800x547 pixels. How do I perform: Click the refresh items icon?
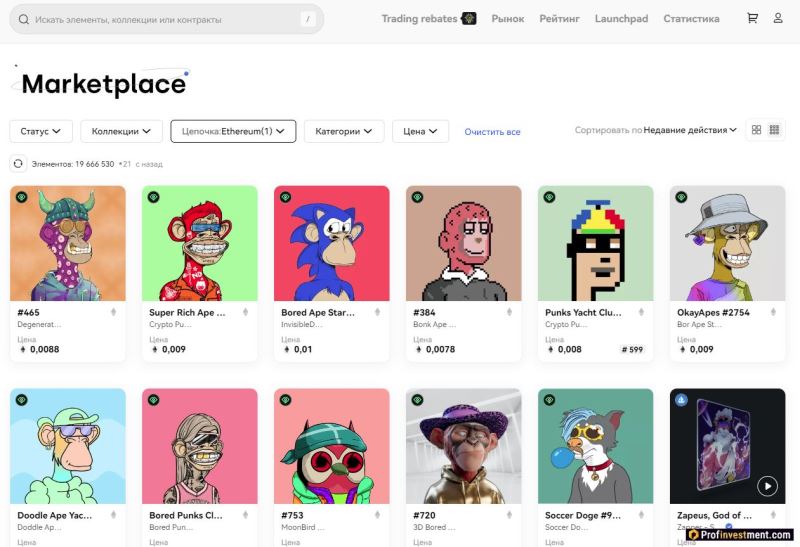(x=18, y=163)
